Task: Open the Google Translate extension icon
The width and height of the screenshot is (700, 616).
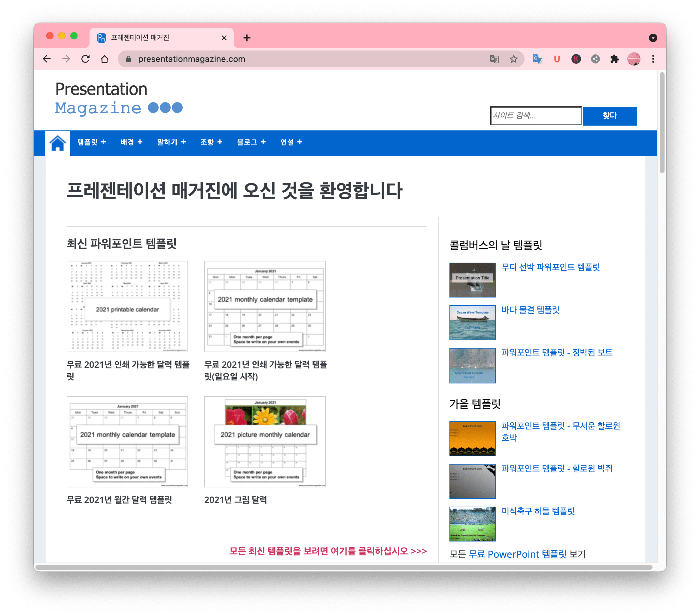Action: point(537,59)
